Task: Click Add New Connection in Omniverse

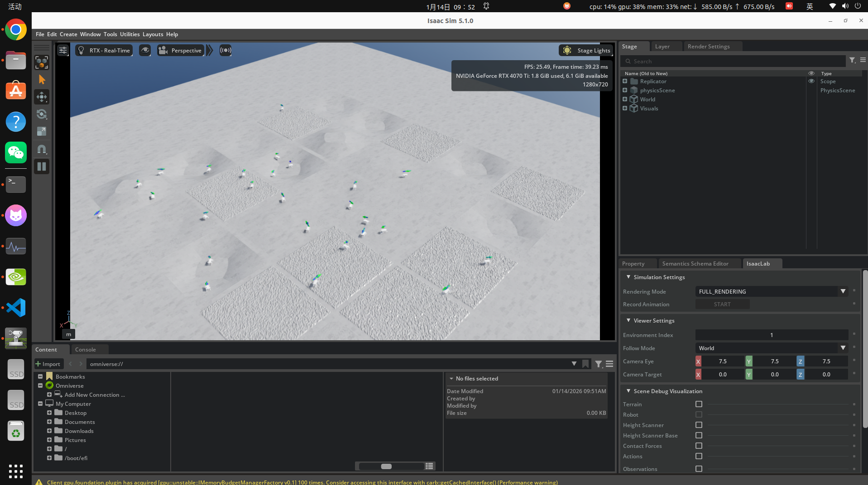Action: [95, 395]
